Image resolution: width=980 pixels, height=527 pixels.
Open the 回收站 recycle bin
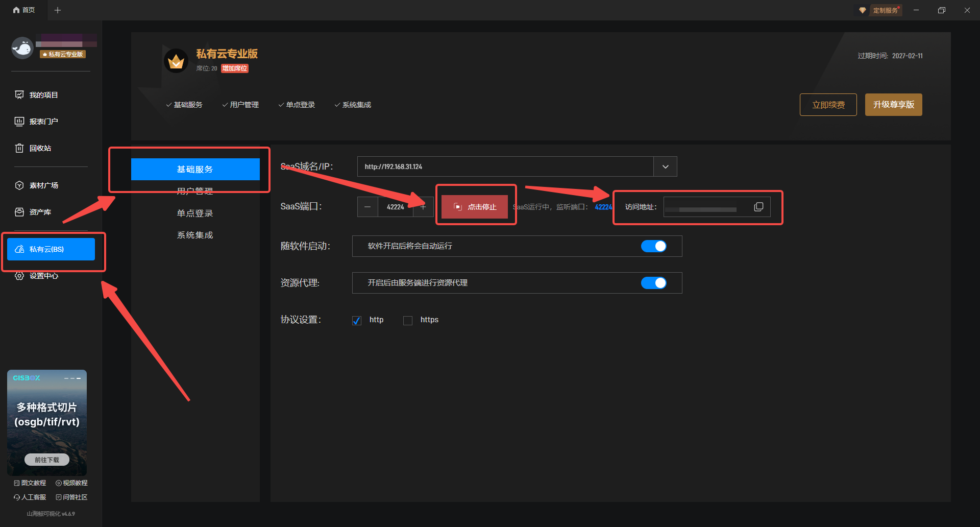click(40, 148)
